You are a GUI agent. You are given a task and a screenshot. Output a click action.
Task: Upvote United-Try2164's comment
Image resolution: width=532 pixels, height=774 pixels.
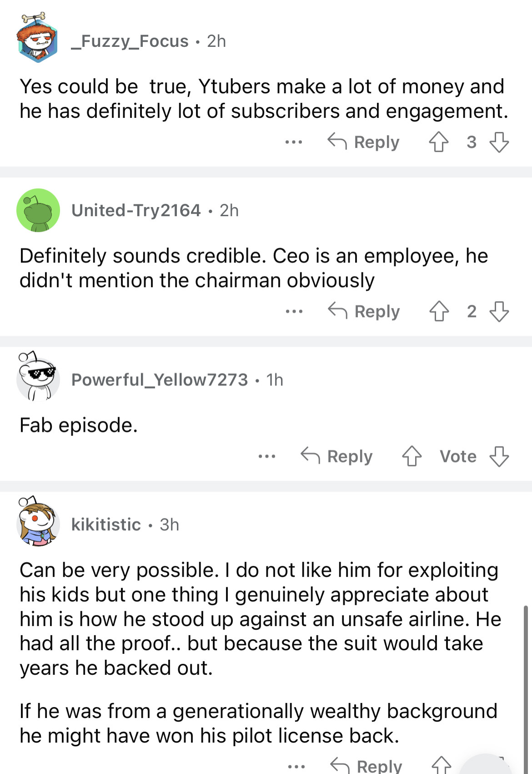pyautogui.click(x=439, y=311)
